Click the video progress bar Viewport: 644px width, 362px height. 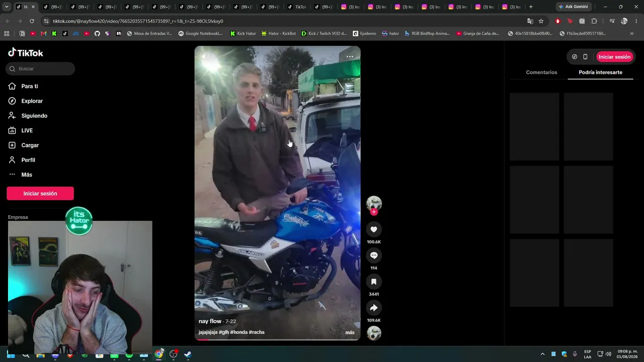coord(277,339)
